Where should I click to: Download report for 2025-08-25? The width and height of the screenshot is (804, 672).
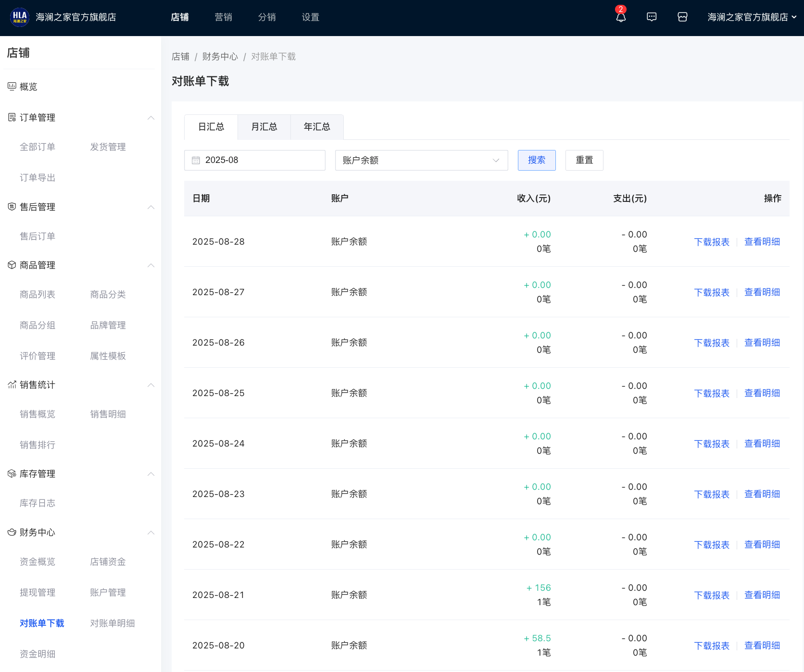coord(712,393)
